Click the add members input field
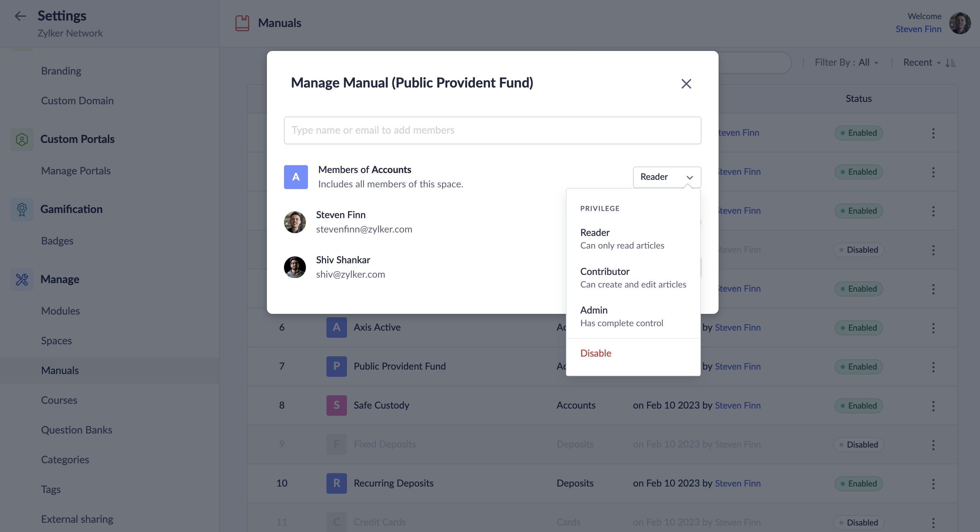Screen dimensions: 980x532 pos(492,130)
